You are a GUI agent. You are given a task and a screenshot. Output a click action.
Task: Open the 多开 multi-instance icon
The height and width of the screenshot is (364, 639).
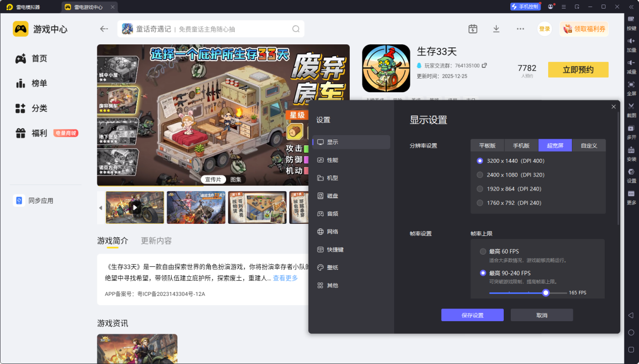(x=631, y=128)
